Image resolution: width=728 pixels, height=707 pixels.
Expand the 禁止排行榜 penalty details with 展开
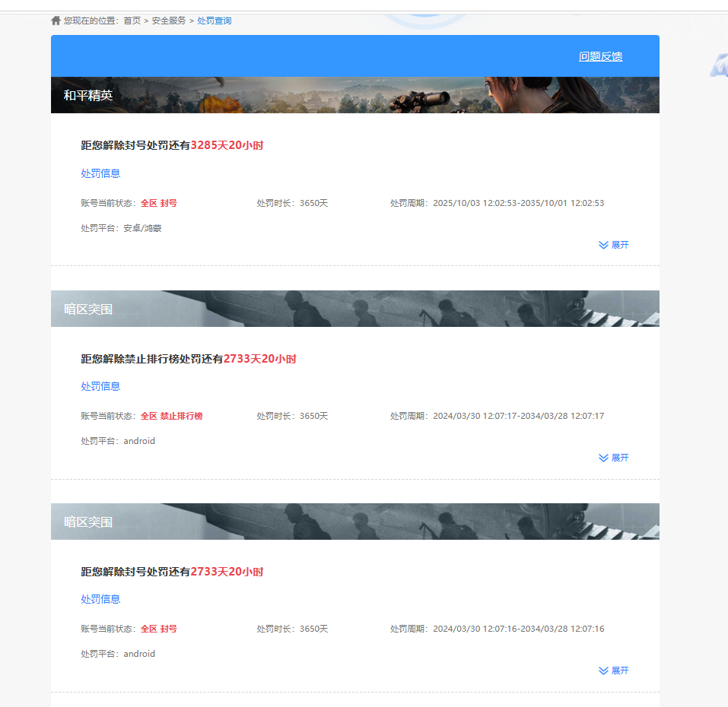(x=613, y=458)
